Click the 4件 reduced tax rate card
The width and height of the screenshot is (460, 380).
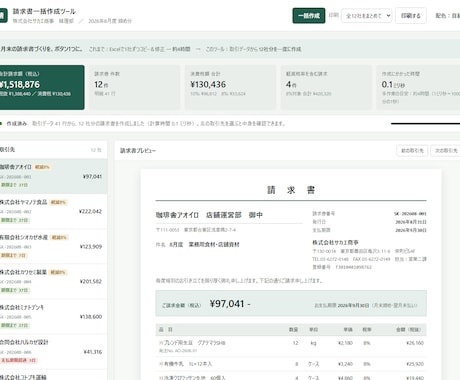coord(326,87)
